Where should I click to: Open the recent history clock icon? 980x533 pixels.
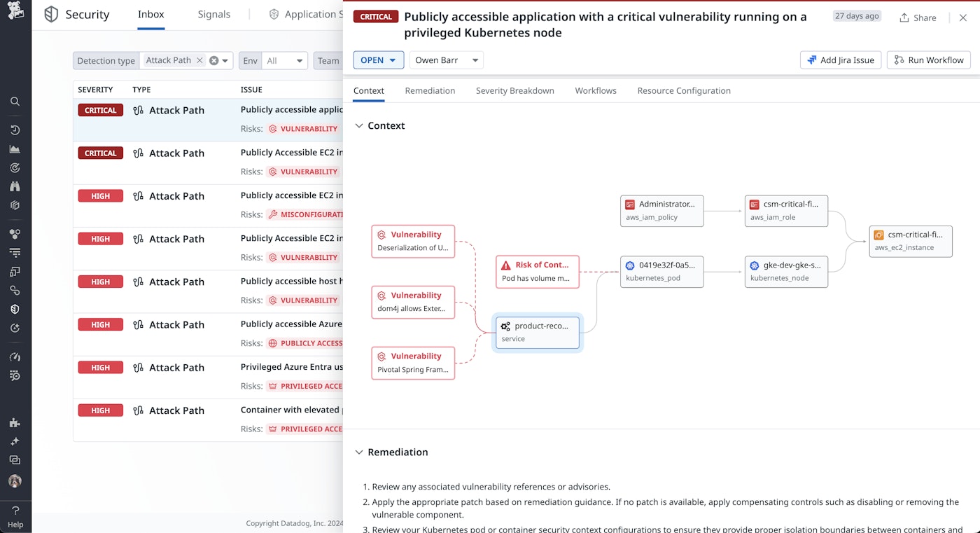pos(15,130)
